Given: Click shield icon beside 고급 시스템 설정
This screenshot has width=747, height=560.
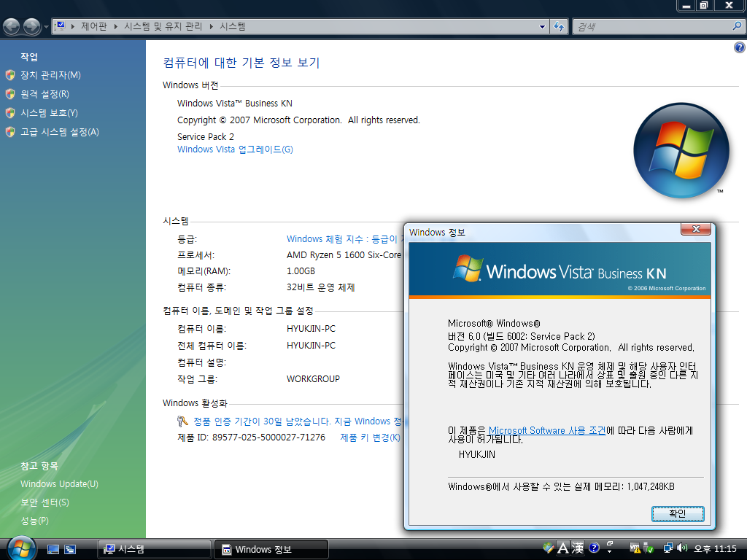Looking at the screenshot, I should pos(10,132).
